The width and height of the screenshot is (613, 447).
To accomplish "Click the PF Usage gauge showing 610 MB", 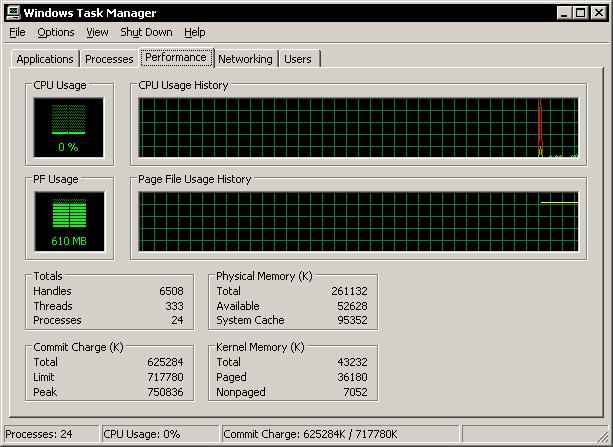I will 69,221.
